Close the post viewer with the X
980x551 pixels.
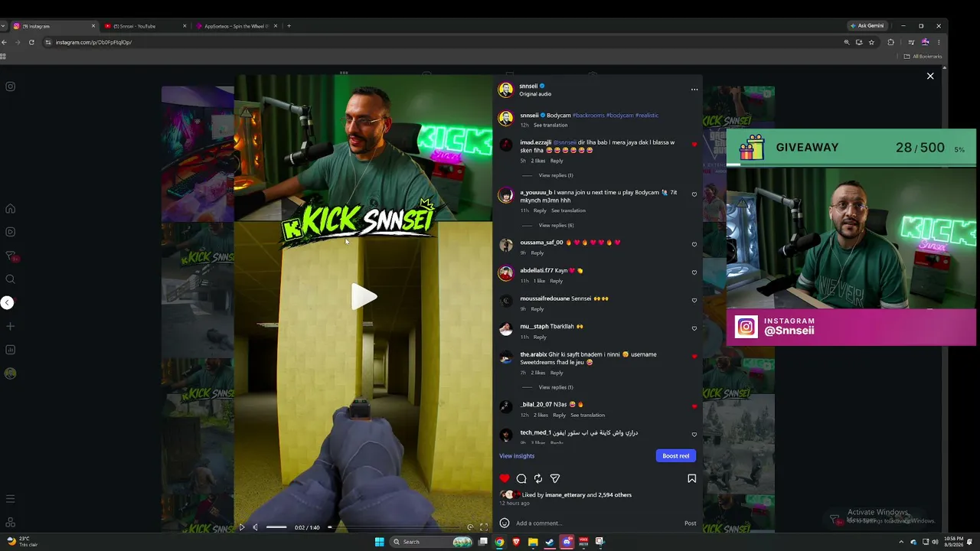pos(930,77)
